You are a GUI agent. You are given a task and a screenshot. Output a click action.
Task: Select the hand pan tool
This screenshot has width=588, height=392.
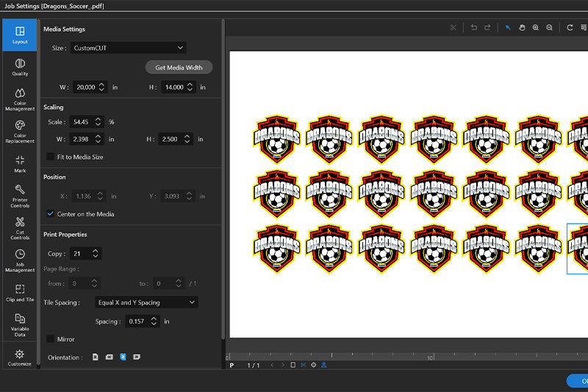(x=522, y=28)
